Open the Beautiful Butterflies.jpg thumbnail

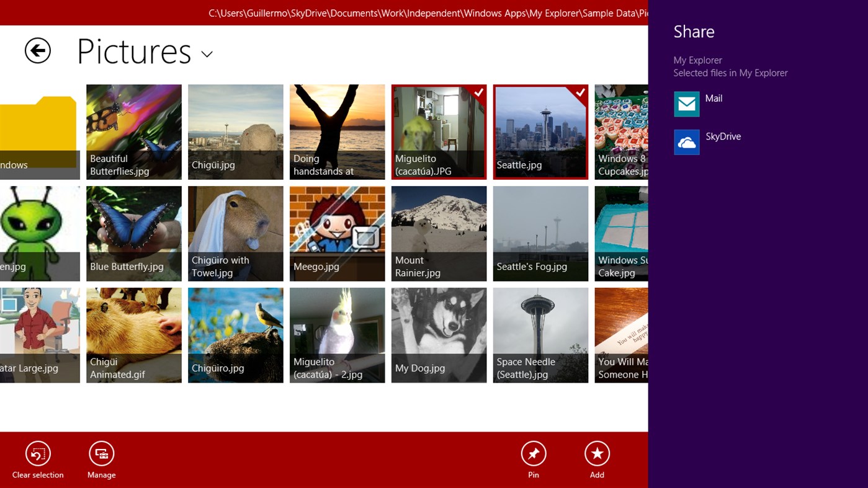click(133, 131)
